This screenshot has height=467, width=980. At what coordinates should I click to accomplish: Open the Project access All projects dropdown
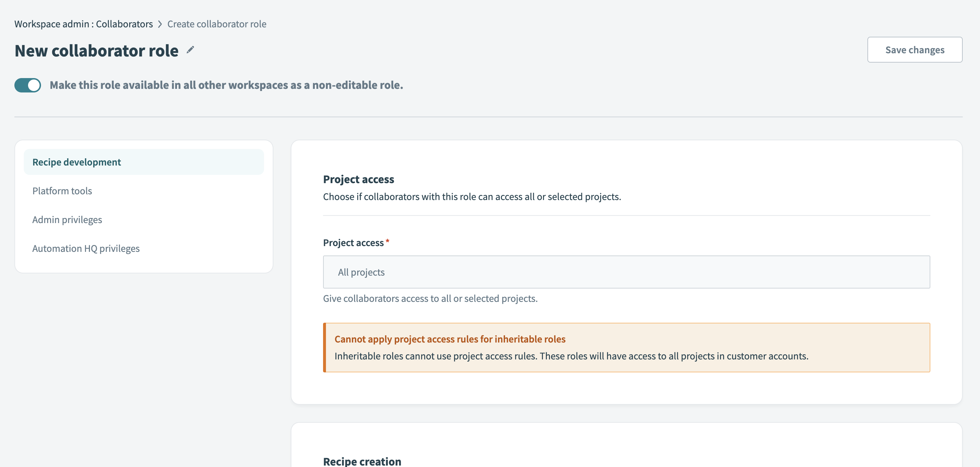(x=626, y=272)
